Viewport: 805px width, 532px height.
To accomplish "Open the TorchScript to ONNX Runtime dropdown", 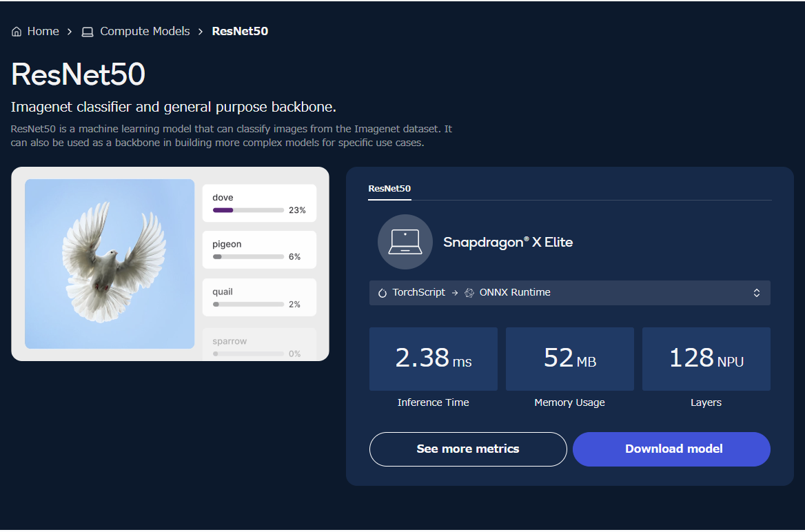I will [569, 293].
